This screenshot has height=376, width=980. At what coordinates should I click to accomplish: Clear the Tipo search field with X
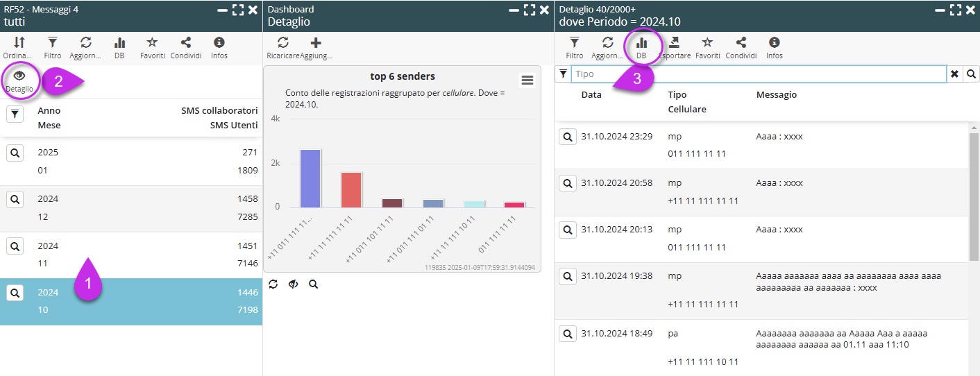[955, 74]
